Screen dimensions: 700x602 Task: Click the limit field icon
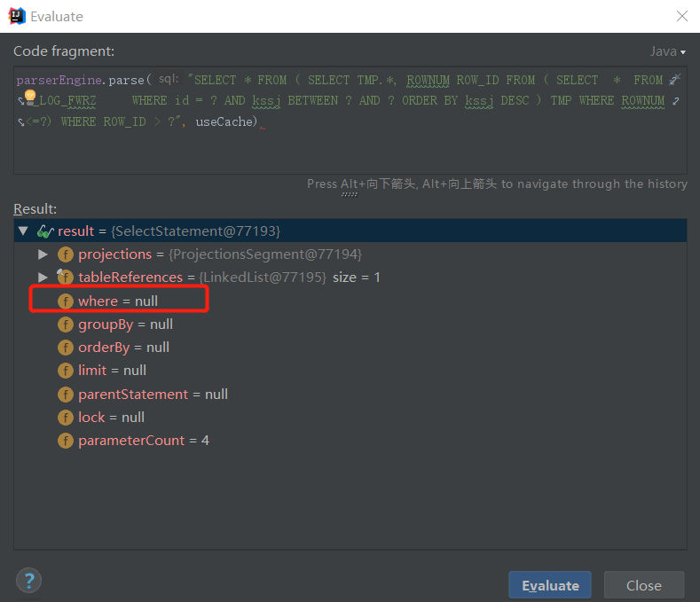tap(66, 371)
